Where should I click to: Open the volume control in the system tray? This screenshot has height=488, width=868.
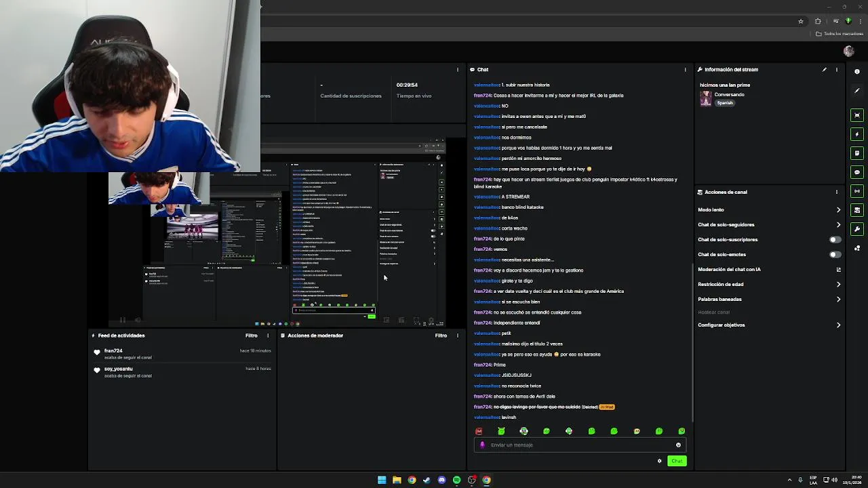(834, 480)
